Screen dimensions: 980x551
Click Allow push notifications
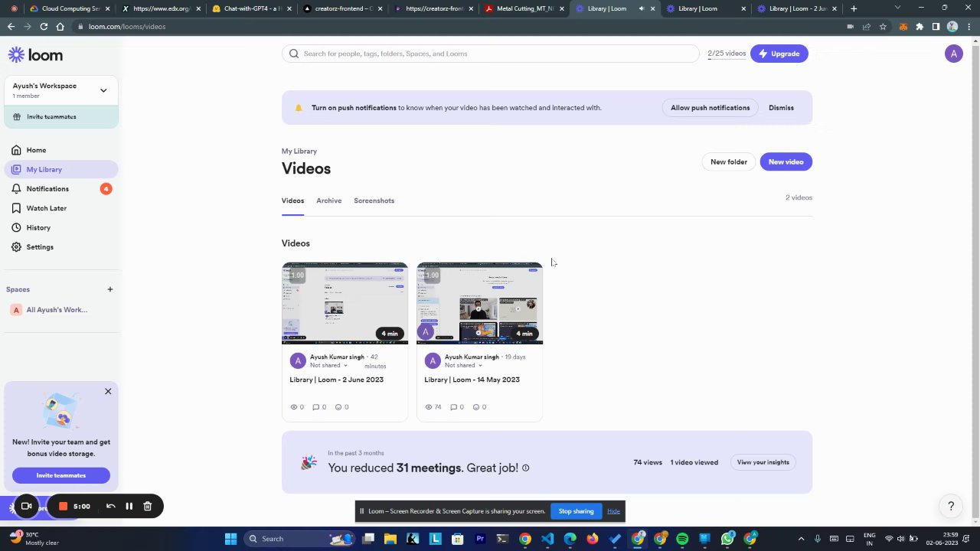coord(710,108)
